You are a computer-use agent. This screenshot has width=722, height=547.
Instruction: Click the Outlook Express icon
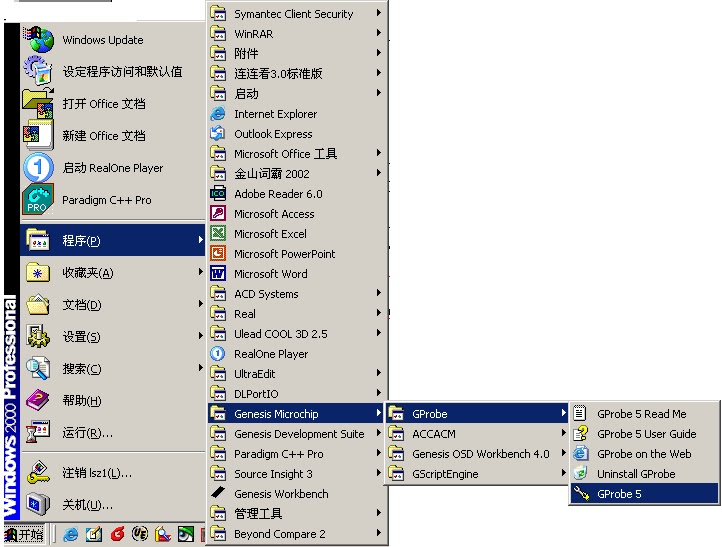218,134
